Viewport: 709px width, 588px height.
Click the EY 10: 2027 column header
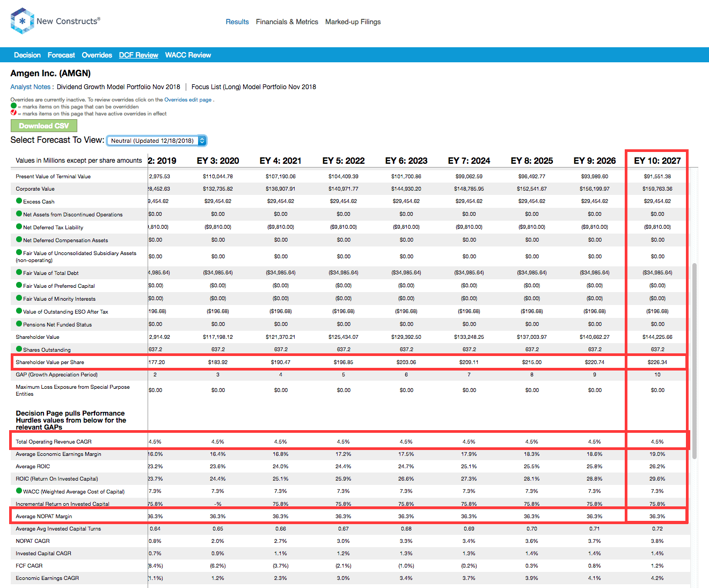click(x=657, y=161)
